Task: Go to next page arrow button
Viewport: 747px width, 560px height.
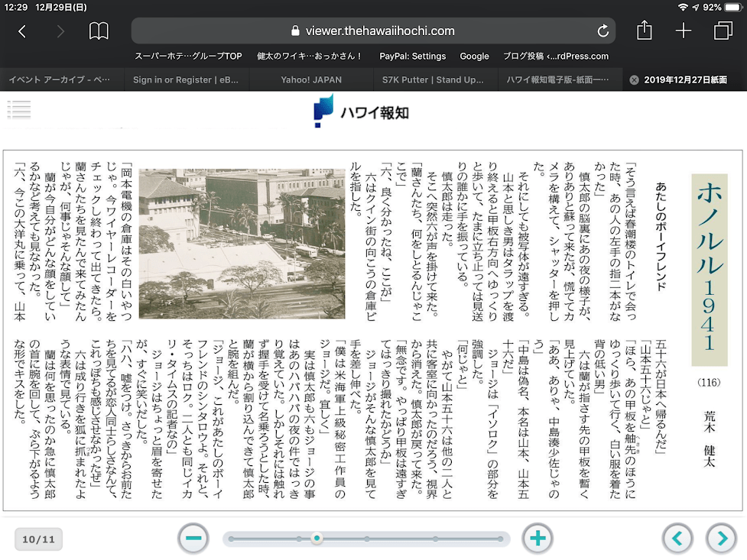Action: coord(721,539)
